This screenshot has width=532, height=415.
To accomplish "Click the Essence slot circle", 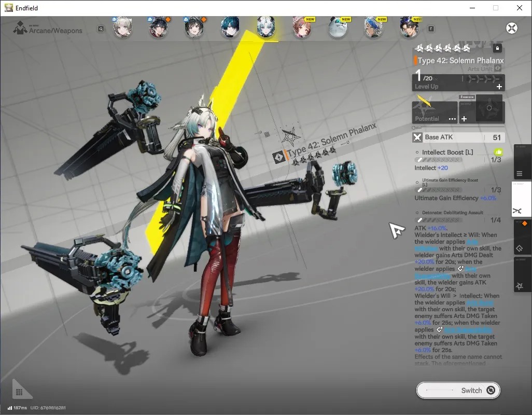I will tap(489, 108).
